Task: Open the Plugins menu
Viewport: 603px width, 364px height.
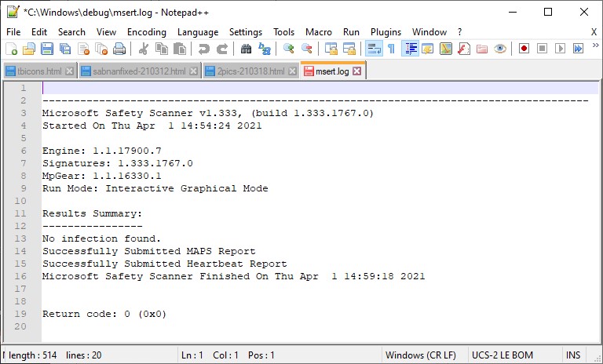Action: pos(386,32)
